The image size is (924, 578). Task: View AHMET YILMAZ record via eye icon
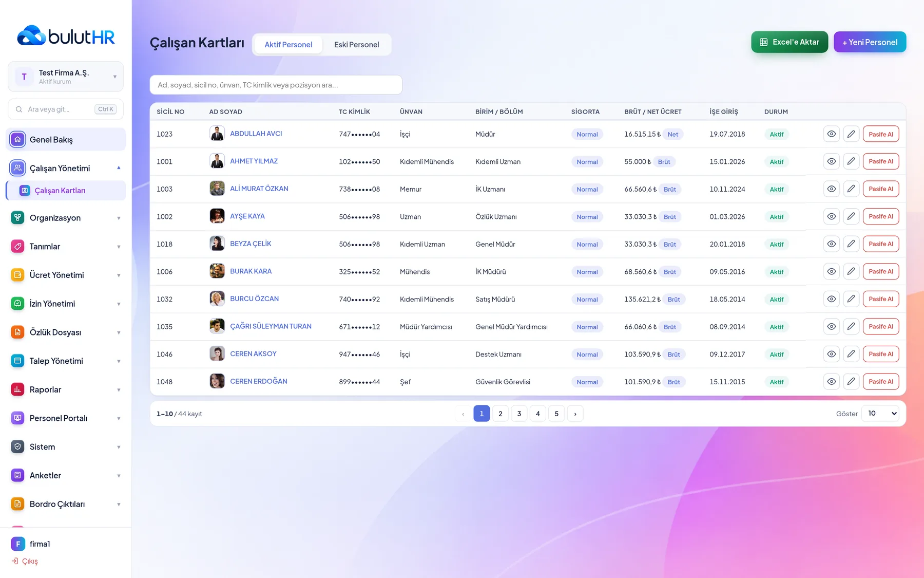832,161
